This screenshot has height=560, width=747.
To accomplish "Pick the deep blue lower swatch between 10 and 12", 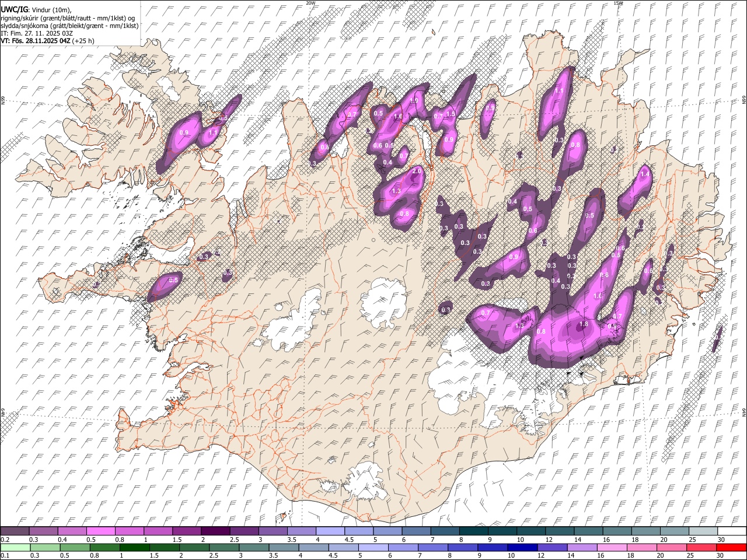I will pyautogui.click(x=523, y=547).
